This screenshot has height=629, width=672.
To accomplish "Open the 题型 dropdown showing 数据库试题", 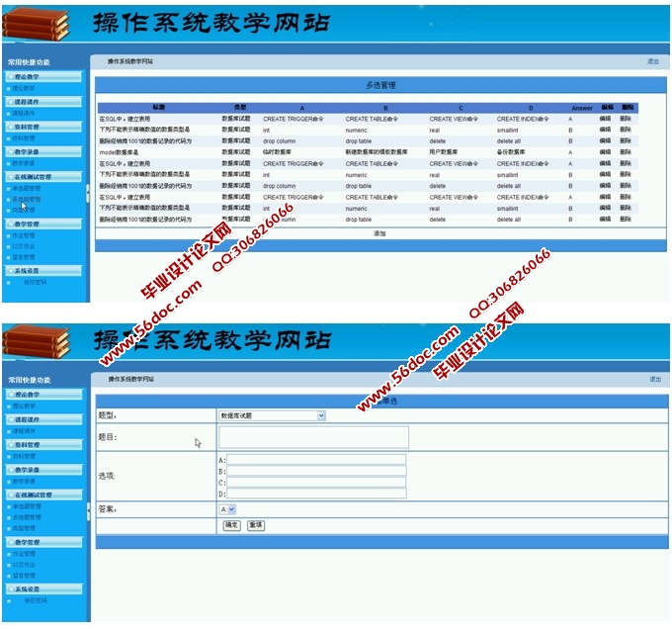I will point(272,415).
